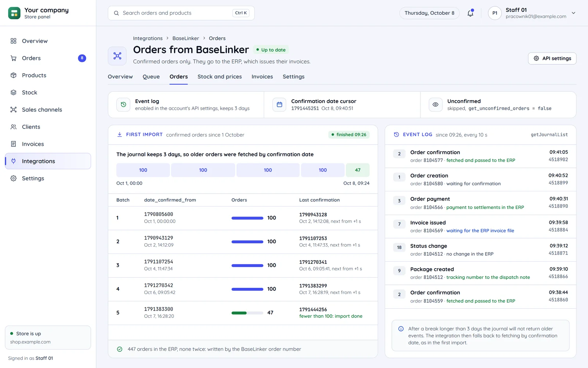Select Integrations in the sidebar

(48, 161)
